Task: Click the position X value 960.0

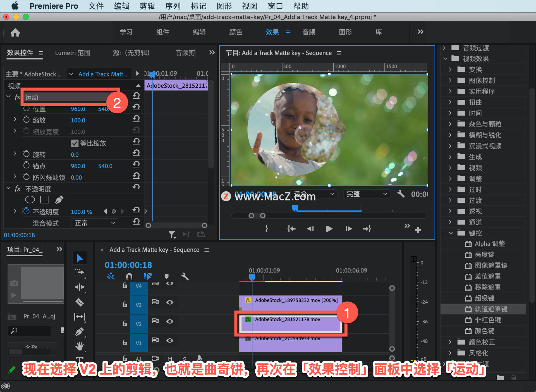Action: click(x=78, y=109)
